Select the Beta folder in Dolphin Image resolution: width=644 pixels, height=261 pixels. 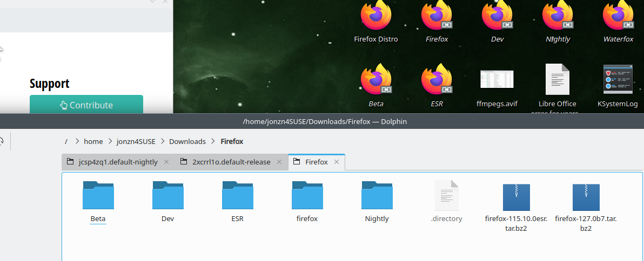tap(98, 195)
